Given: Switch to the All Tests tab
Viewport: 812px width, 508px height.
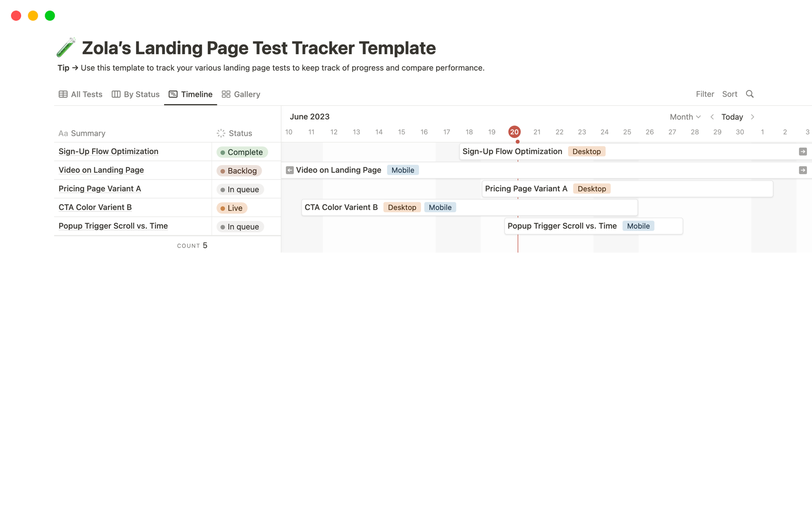Looking at the screenshot, I should click(x=81, y=94).
